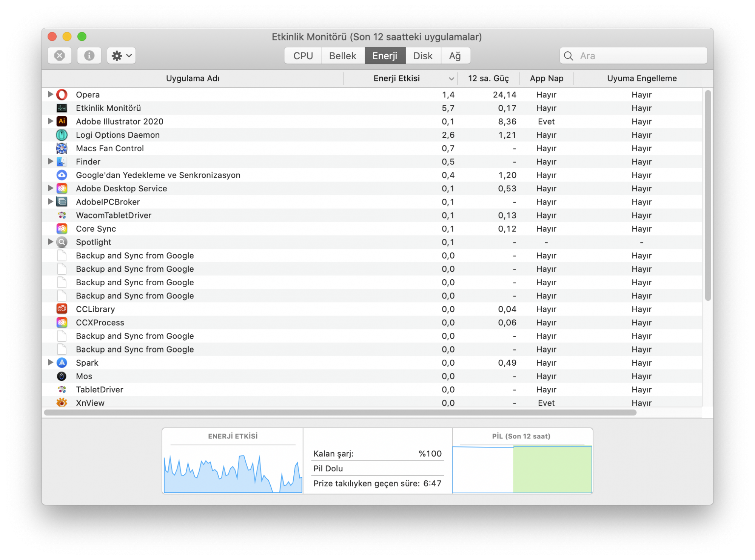Viewport: 755px width, 560px height.
Task: Click Prize takılıyken geçen süre text
Action: 367,483
